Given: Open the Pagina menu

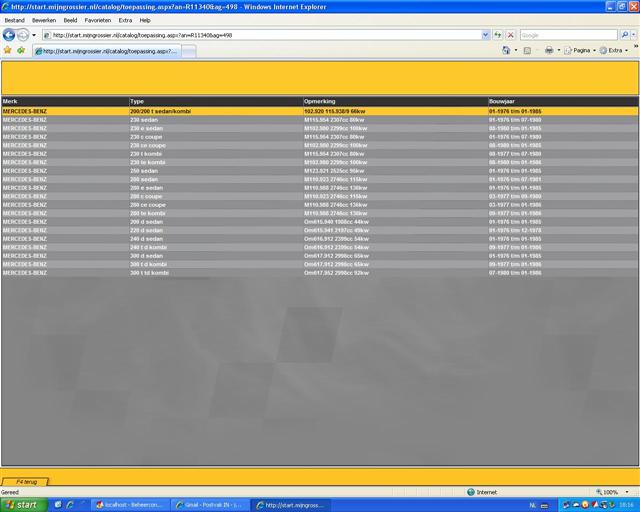Looking at the screenshot, I should [580, 50].
